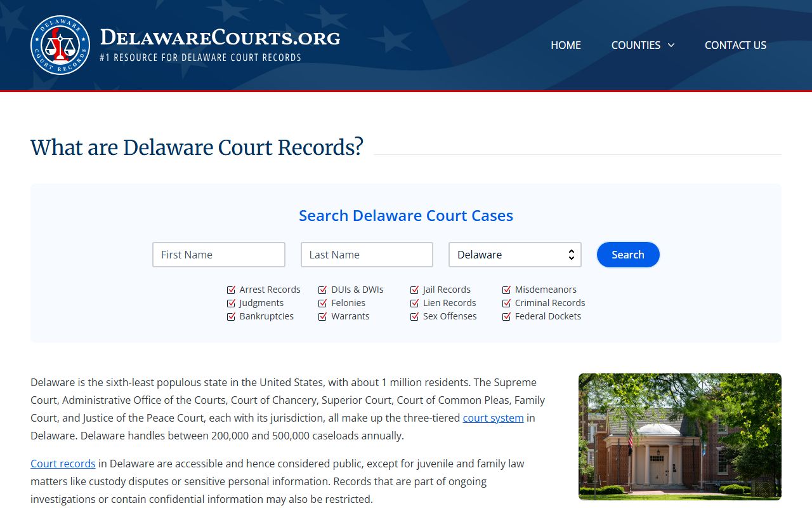Click the Felonies checkmark icon
The width and height of the screenshot is (812, 508).
pyautogui.click(x=323, y=303)
